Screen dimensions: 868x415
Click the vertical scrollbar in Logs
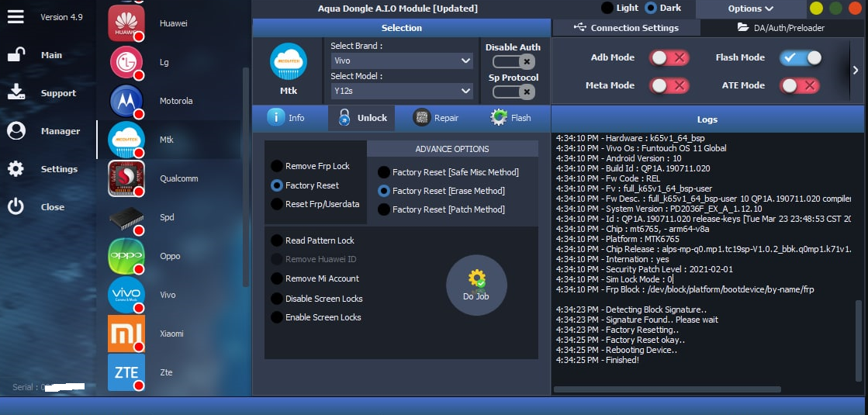pos(859,339)
